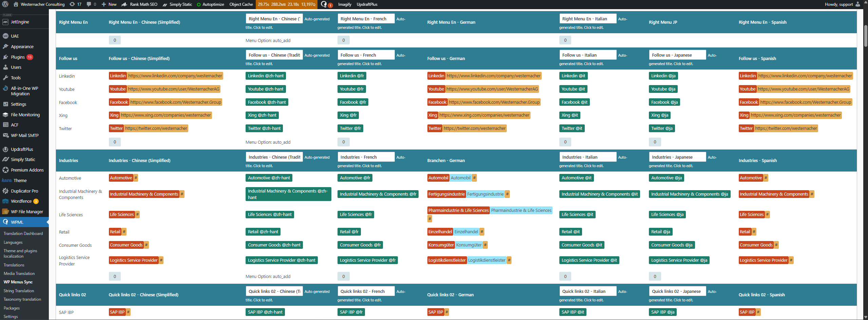Click the Wordfence notification badge showing 3
Viewport: 868px width, 320px height.
[x=36, y=201]
